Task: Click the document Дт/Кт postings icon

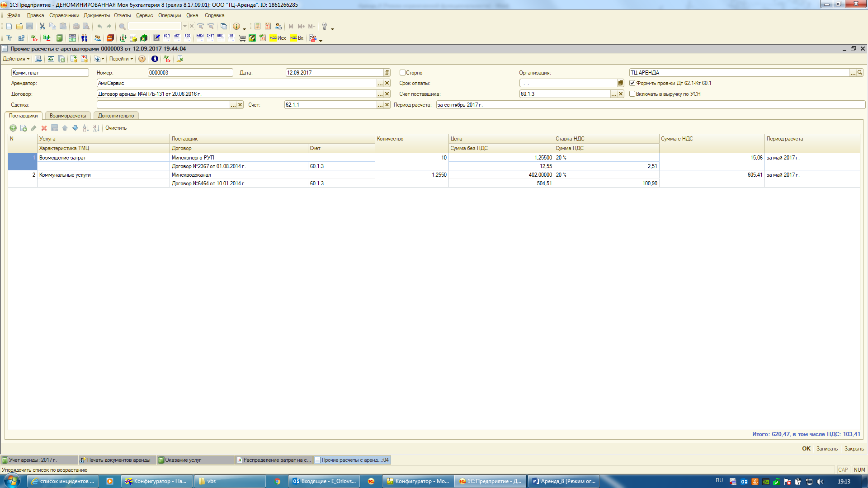Action: pos(167,59)
